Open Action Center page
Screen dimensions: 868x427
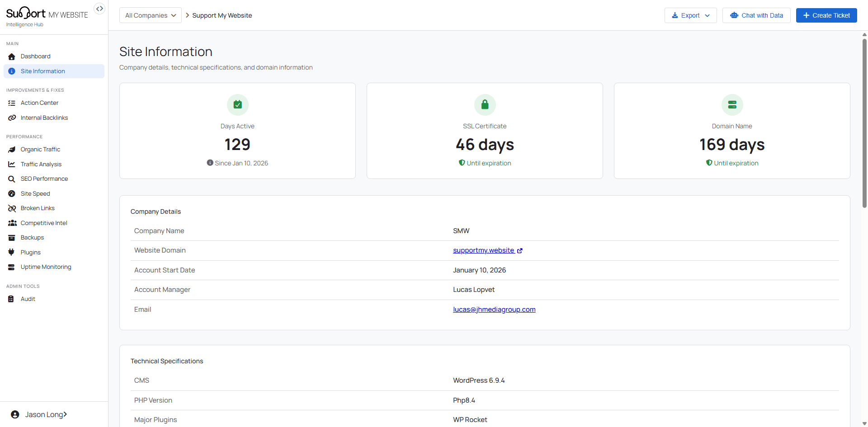coord(54,103)
